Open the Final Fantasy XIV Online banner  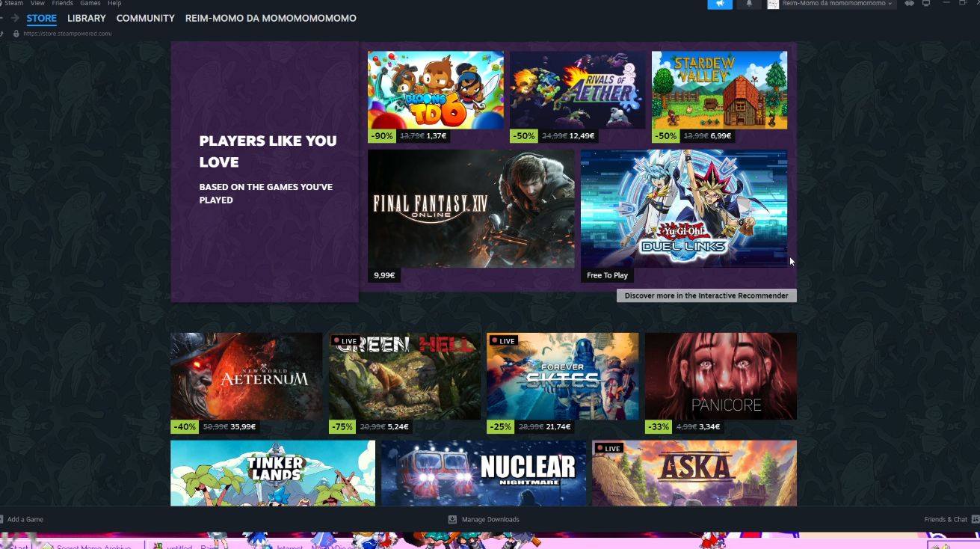coord(471,208)
